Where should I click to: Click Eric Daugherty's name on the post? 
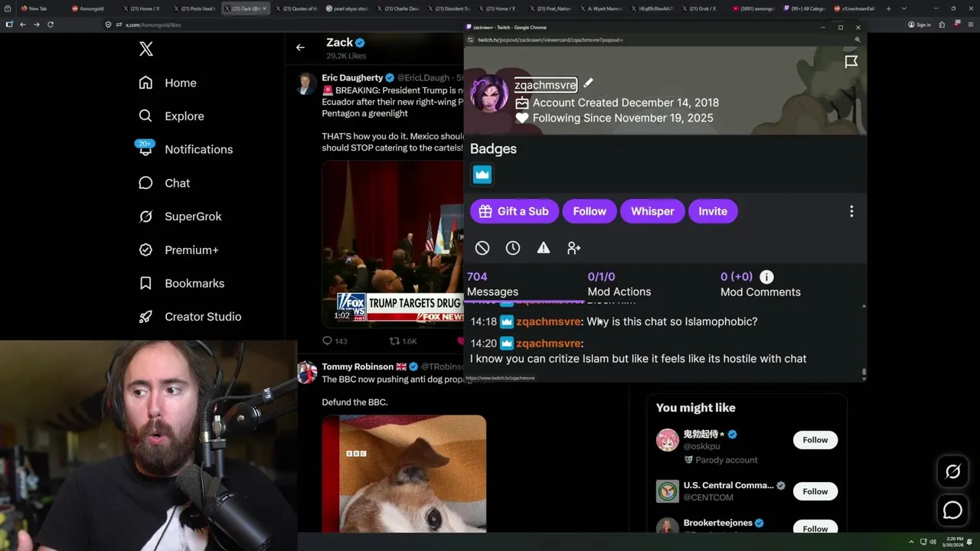pyautogui.click(x=352, y=78)
